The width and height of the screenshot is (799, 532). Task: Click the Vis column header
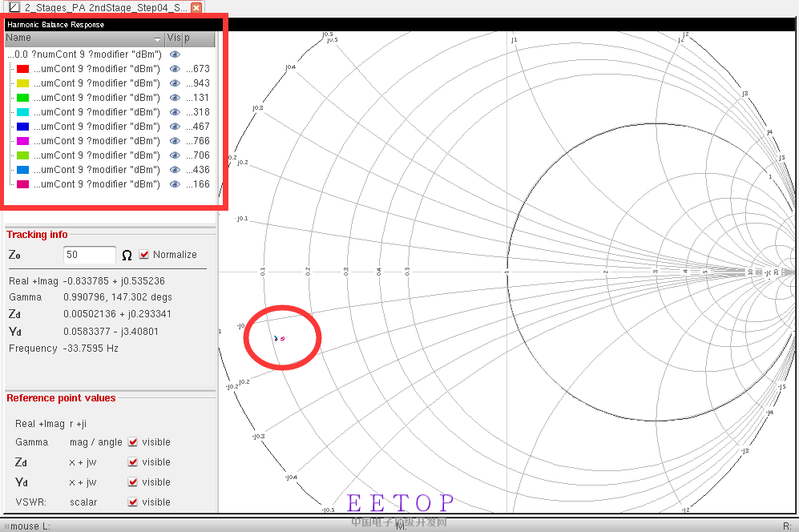coord(174,38)
